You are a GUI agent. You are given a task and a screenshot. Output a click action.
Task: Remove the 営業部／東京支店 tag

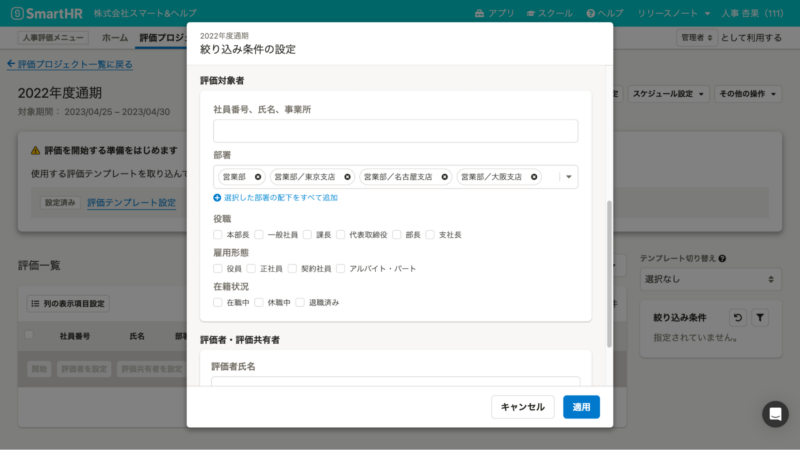coord(347,177)
